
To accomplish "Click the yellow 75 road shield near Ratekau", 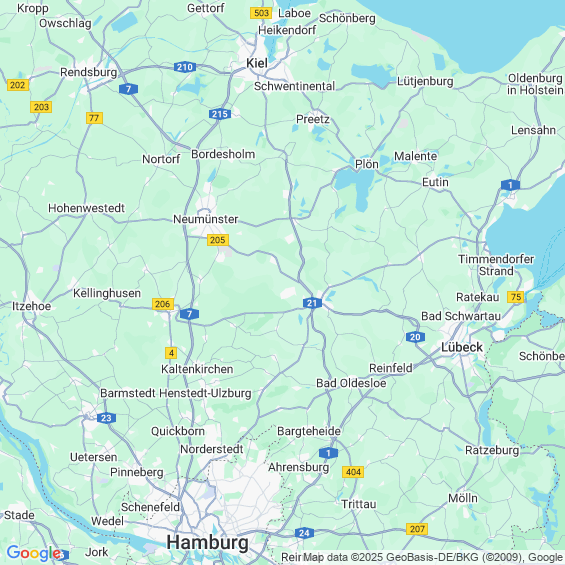I will click(x=516, y=297).
